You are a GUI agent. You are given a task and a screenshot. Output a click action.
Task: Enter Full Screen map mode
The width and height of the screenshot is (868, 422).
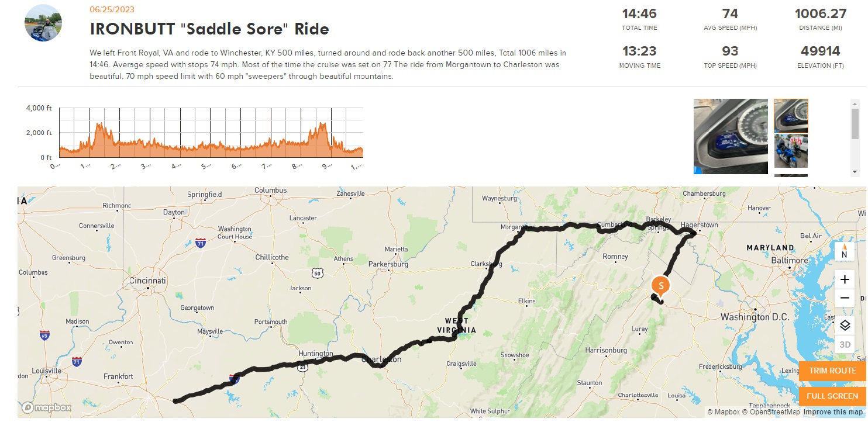click(832, 396)
